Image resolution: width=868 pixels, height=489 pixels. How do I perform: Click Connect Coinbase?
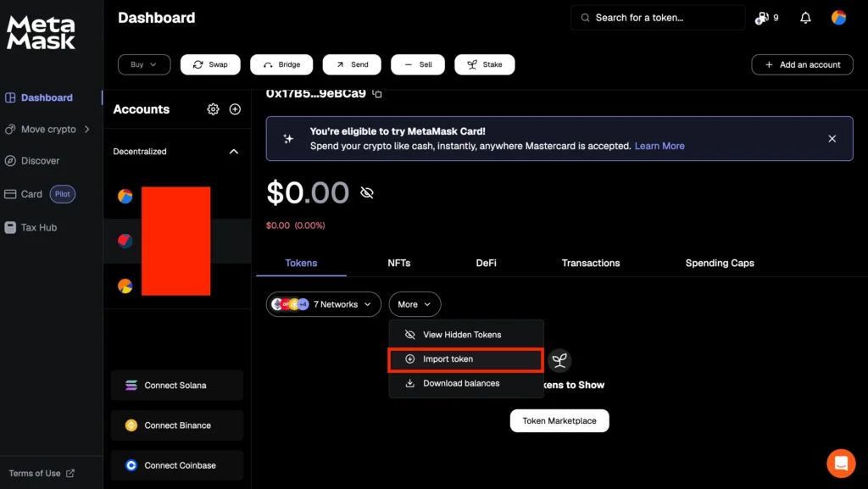tap(177, 465)
